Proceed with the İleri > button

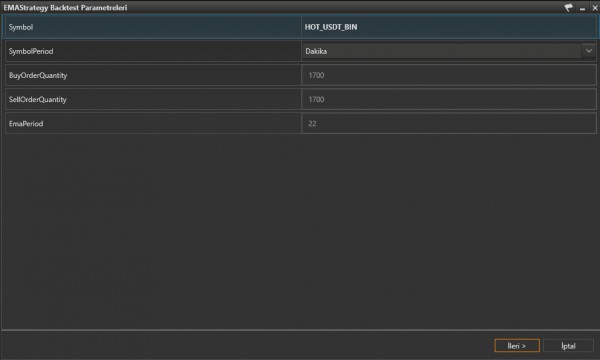coord(517,346)
